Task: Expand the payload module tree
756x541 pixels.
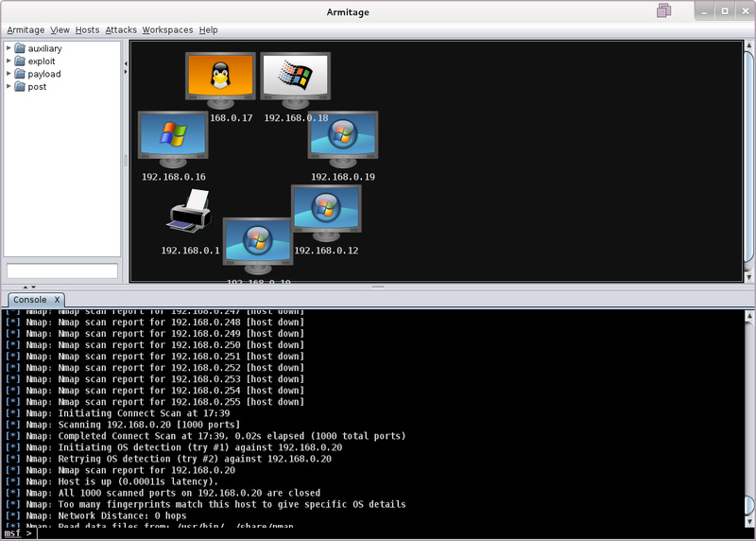Action: pyautogui.click(x=9, y=74)
